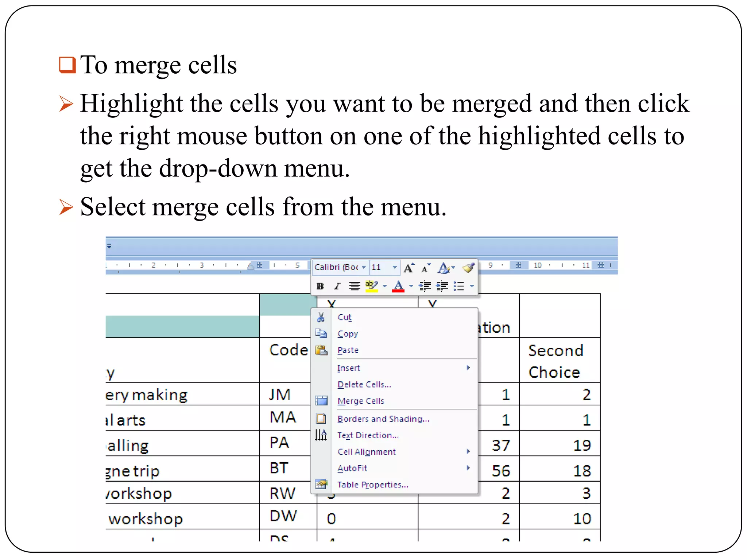Click the Shrink Font icon
This screenshot has height=560, width=747.
click(x=426, y=268)
